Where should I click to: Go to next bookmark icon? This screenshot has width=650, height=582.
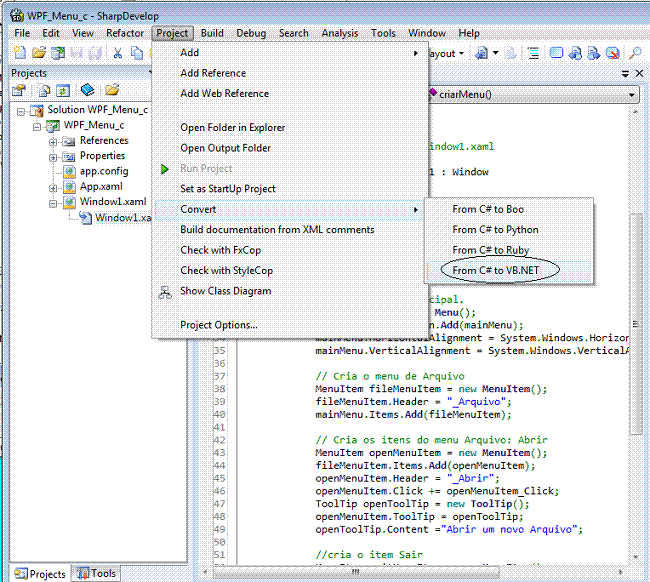click(x=594, y=53)
